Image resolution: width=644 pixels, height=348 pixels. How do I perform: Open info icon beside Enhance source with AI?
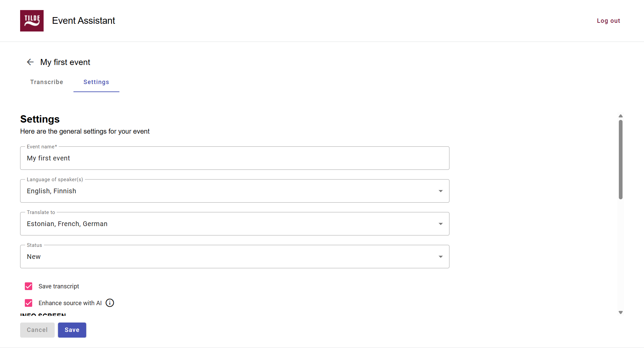tap(110, 303)
